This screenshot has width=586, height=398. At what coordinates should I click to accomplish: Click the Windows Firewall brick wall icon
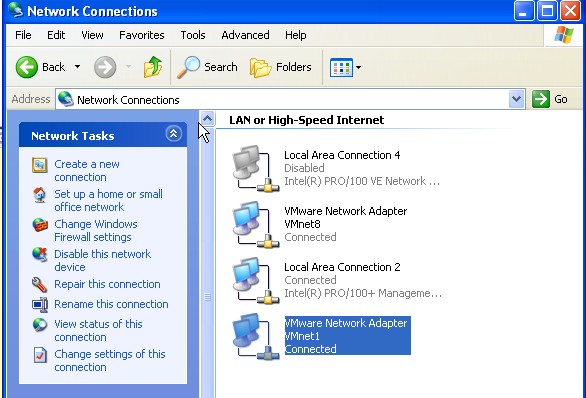[x=40, y=225]
